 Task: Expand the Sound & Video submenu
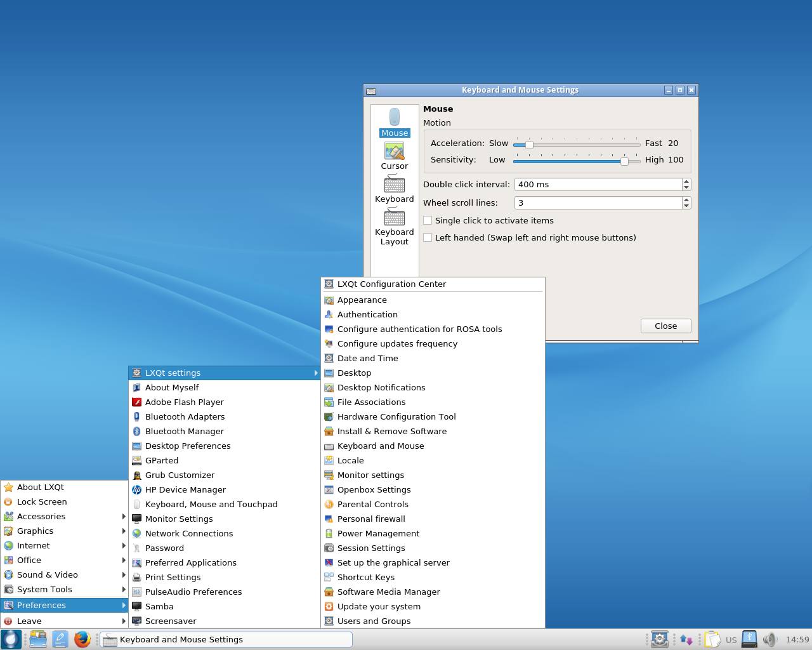64,574
